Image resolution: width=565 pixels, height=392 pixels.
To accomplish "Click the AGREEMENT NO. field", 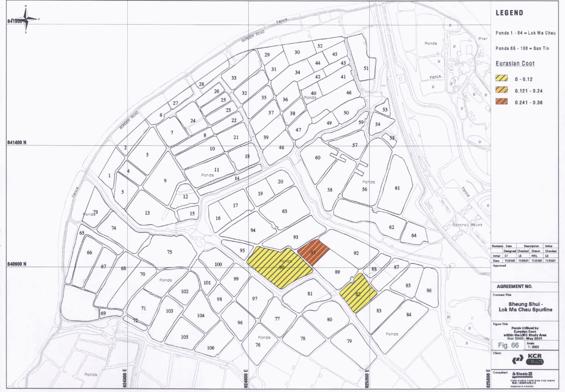I will click(514, 287).
